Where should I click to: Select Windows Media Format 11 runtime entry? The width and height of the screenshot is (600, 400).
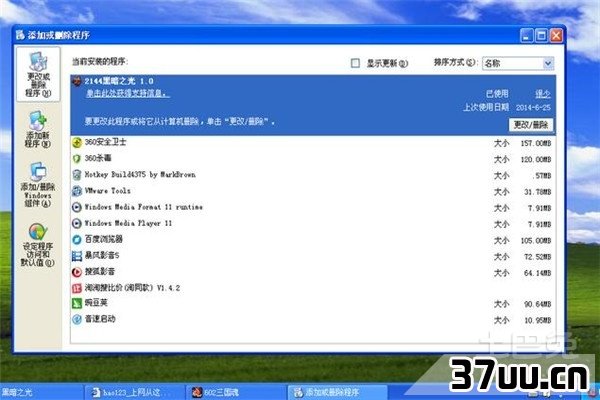[313, 207]
